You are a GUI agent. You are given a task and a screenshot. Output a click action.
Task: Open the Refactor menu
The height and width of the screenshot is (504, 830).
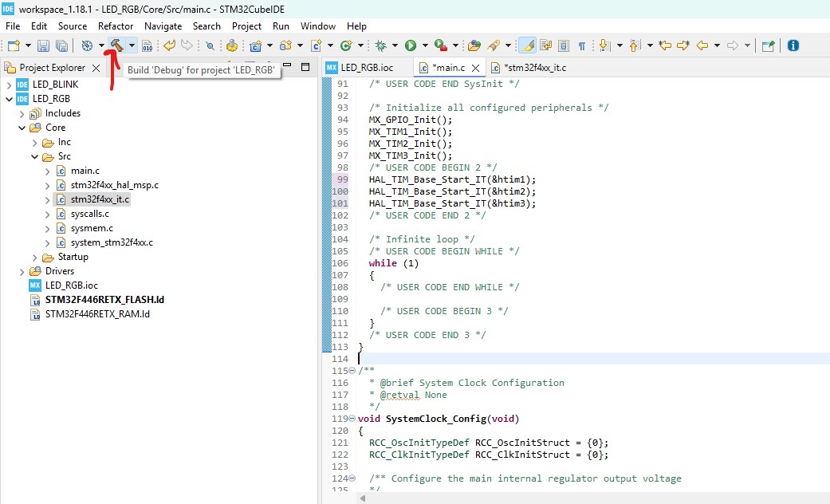[x=116, y=26]
